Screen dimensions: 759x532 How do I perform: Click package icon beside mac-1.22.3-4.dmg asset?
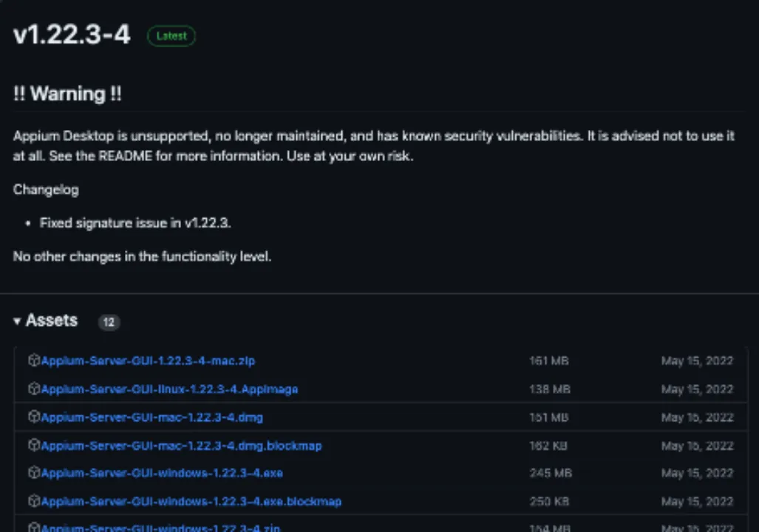33,417
